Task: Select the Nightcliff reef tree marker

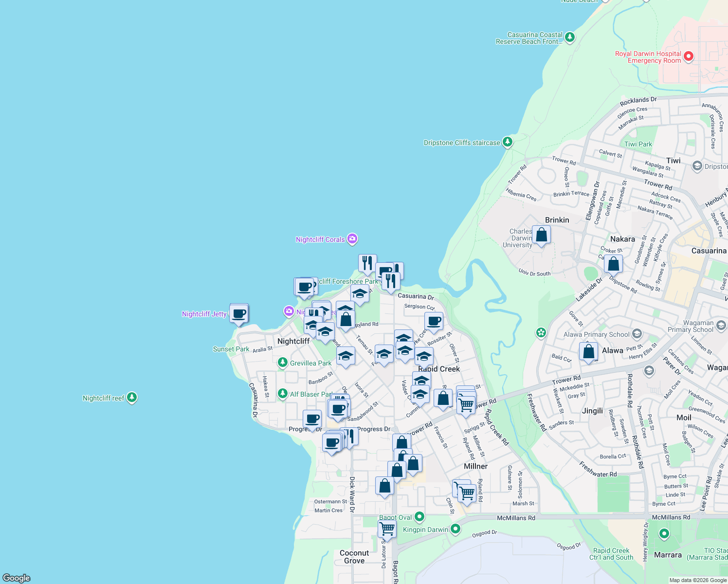Action: point(132,398)
